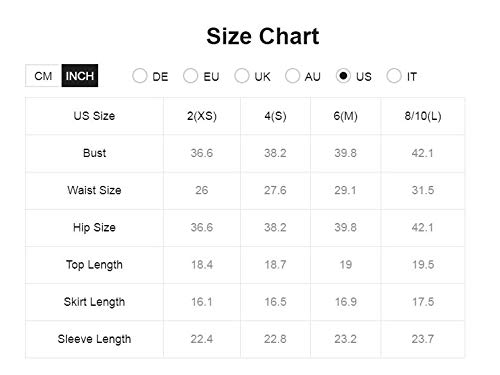Click the Hip Size row label
Image resolution: width=500 pixels, height=375 pixels.
[94, 228]
